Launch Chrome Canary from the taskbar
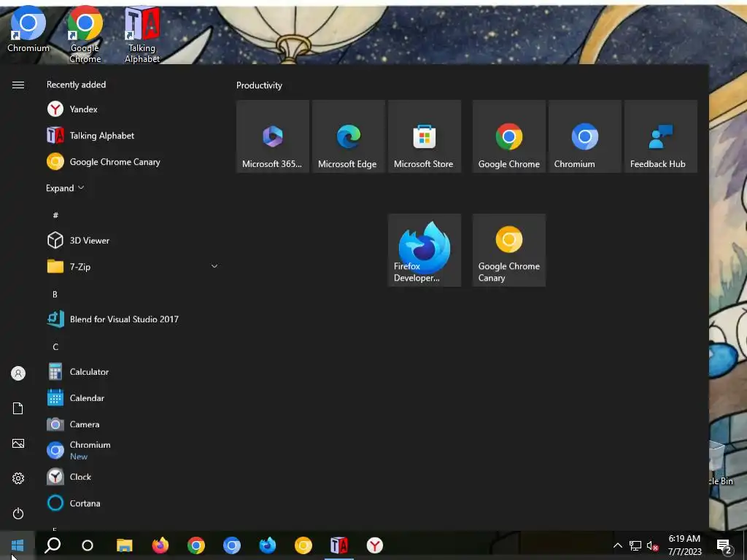The image size is (747, 560). [303, 545]
